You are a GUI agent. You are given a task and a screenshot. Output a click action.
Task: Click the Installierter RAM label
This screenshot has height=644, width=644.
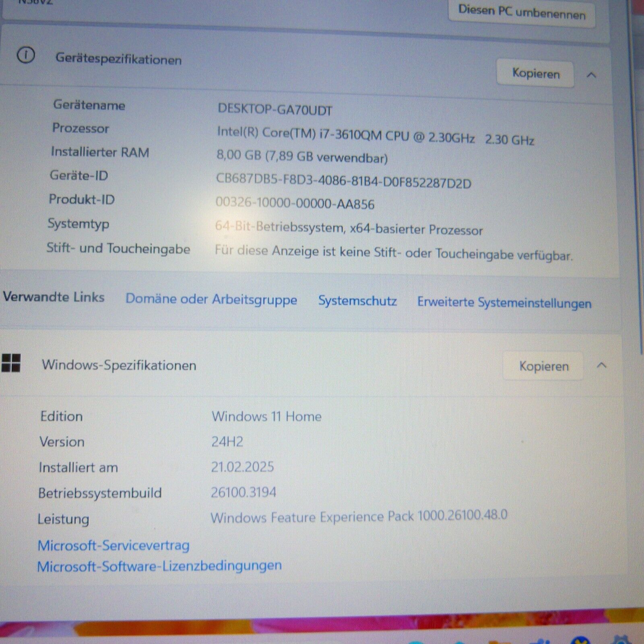click(x=100, y=152)
